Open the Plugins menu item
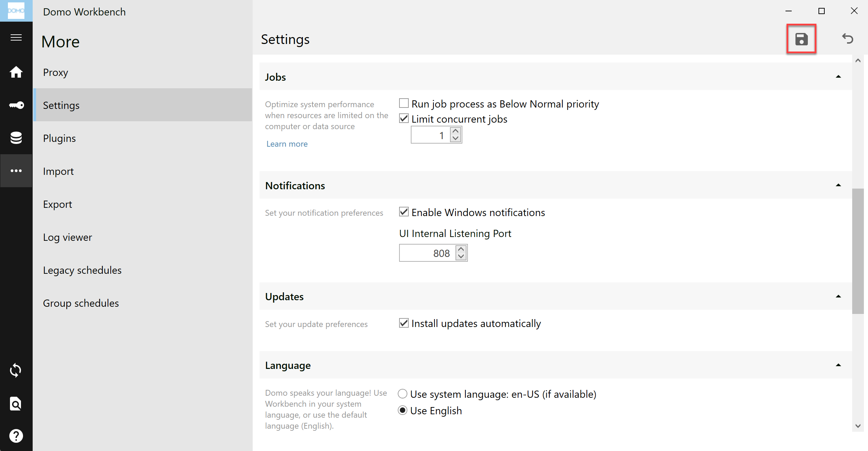This screenshot has width=868, height=451. 59,138
